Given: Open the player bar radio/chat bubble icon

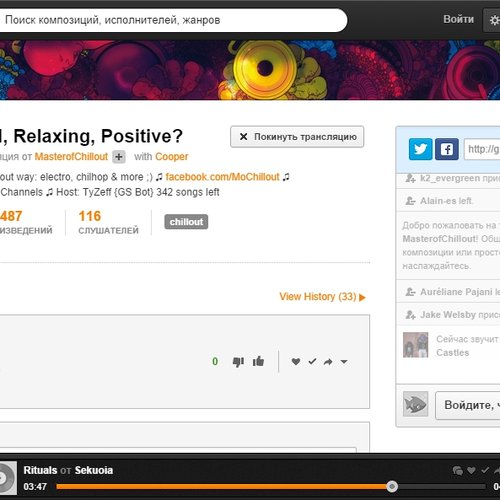Looking at the screenshot, I should pos(458,470).
